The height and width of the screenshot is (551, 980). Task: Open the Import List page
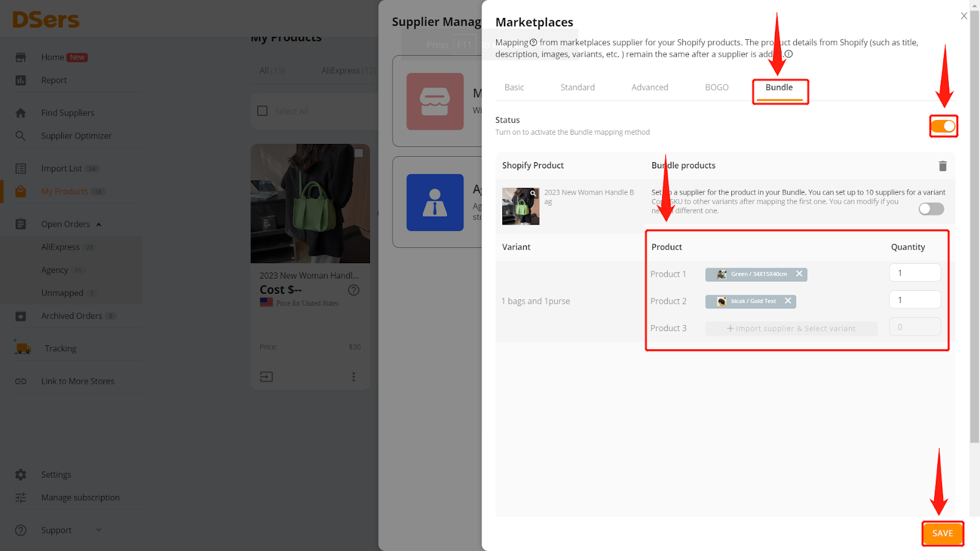pyautogui.click(x=61, y=168)
